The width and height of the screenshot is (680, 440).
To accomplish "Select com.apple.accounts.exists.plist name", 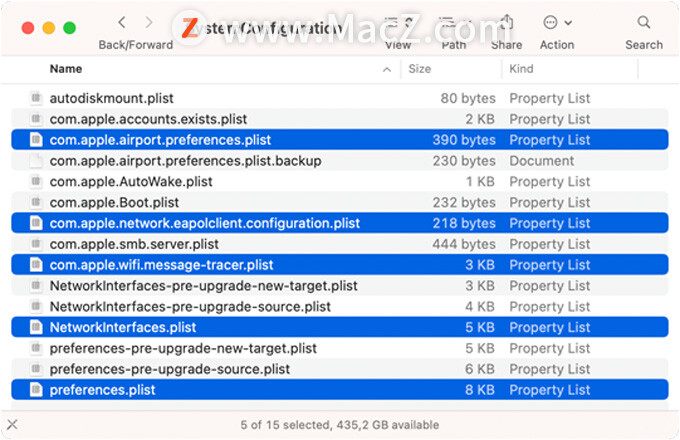I will tap(148, 119).
